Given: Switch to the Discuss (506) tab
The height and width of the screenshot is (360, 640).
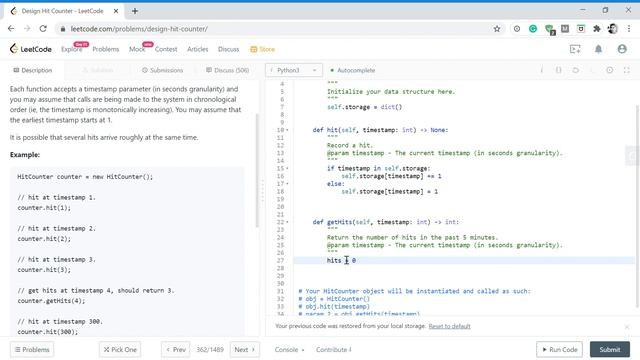Looking at the screenshot, I should point(227,70).
